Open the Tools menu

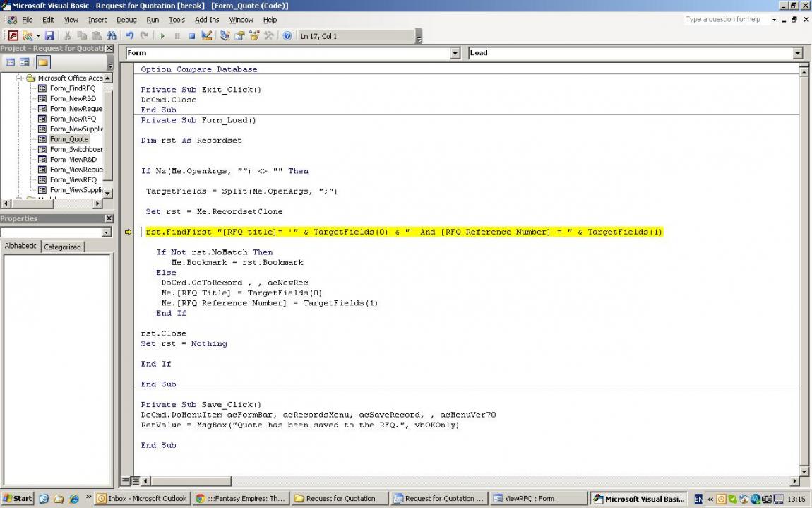(x=177, y=20)
